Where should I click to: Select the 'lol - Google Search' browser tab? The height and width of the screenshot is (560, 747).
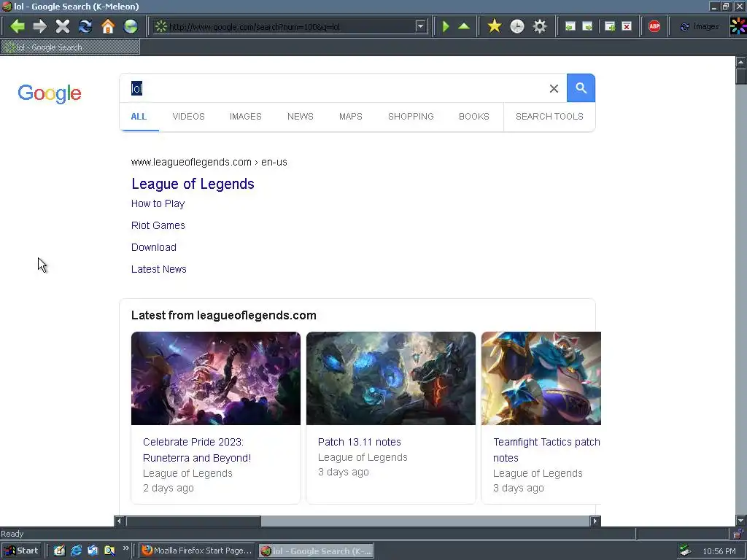[x=70, y=47]
